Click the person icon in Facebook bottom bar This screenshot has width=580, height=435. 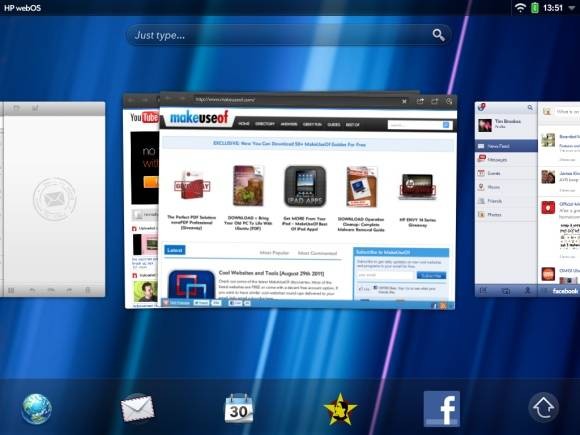tap(527, 291)
